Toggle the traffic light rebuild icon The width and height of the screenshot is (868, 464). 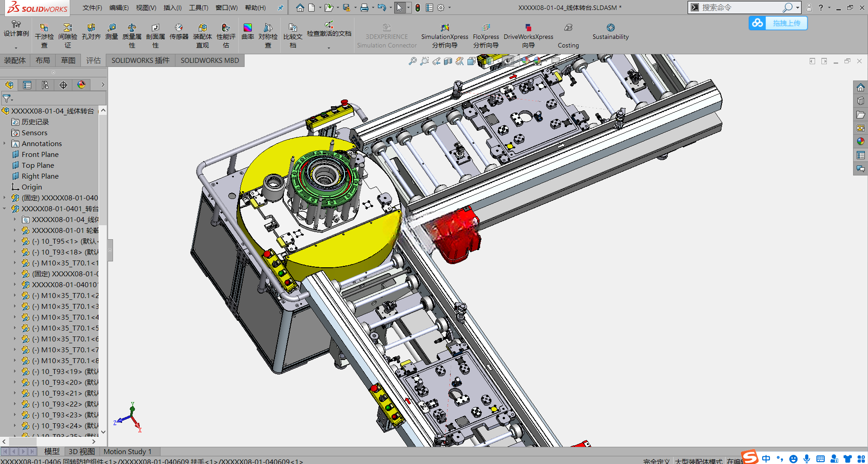[x=418, y=8]
